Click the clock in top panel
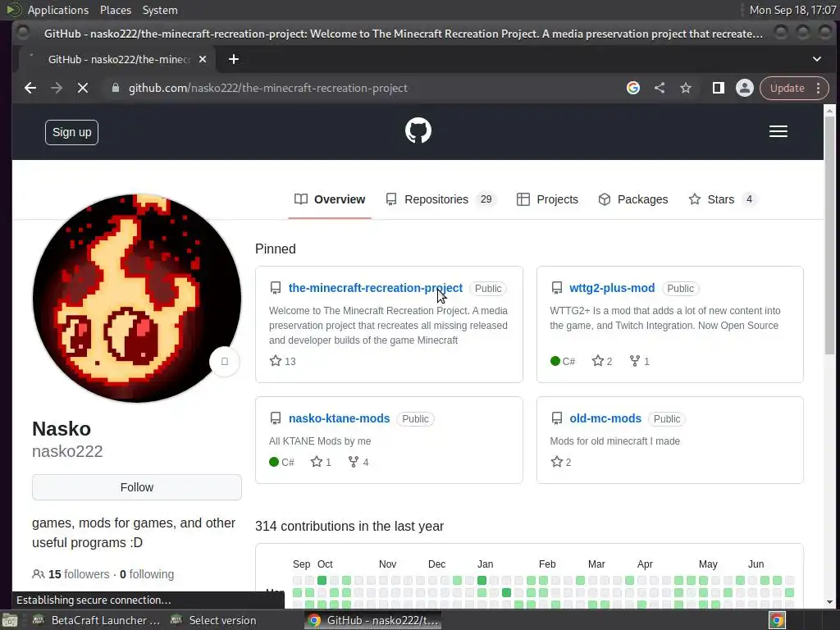Image resolution: width=840 pixels, height=630 pixels. pos(792,10)
